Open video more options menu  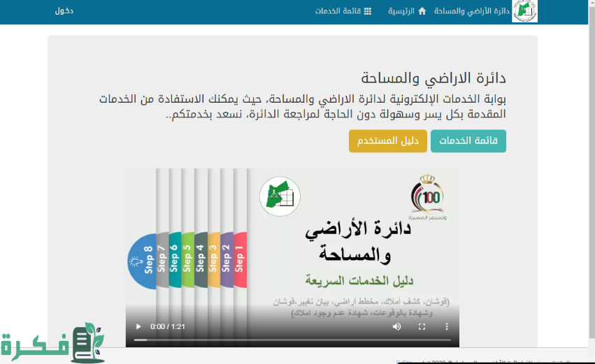[447, 326]
